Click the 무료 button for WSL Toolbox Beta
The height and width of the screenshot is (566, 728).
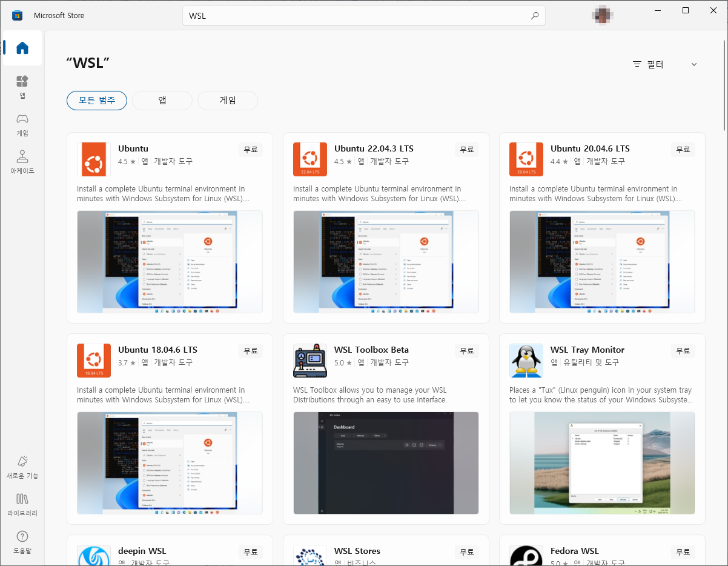(467, 351)
